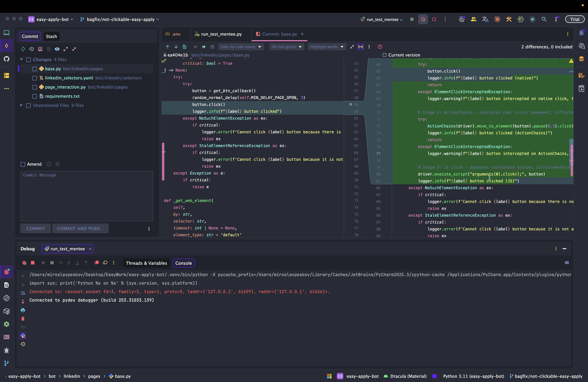Enable the Amend checkbox
Screen dimensions: 588x382
(23, 164)
